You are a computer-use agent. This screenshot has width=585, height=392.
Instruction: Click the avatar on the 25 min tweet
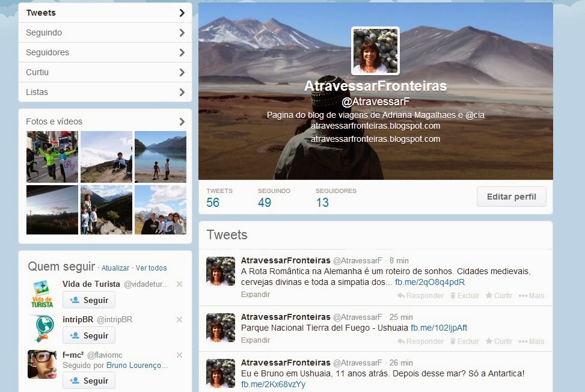pos(221,328)
